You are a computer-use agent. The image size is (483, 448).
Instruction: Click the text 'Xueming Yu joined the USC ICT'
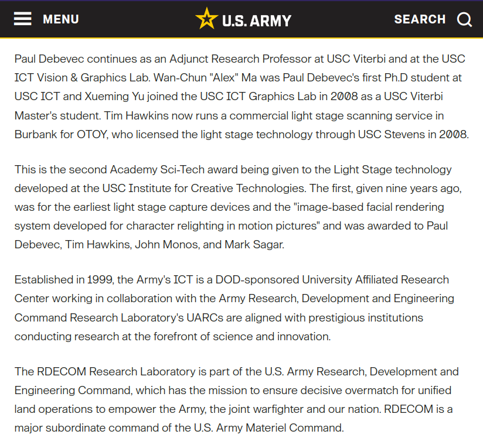pyautogui.click(x=165, y=96)
